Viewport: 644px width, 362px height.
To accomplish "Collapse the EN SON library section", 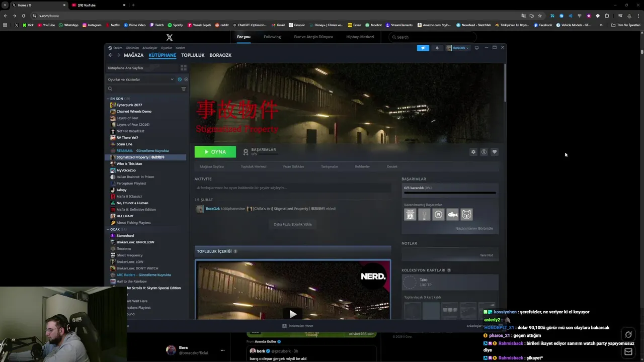I will coord(108,99).
